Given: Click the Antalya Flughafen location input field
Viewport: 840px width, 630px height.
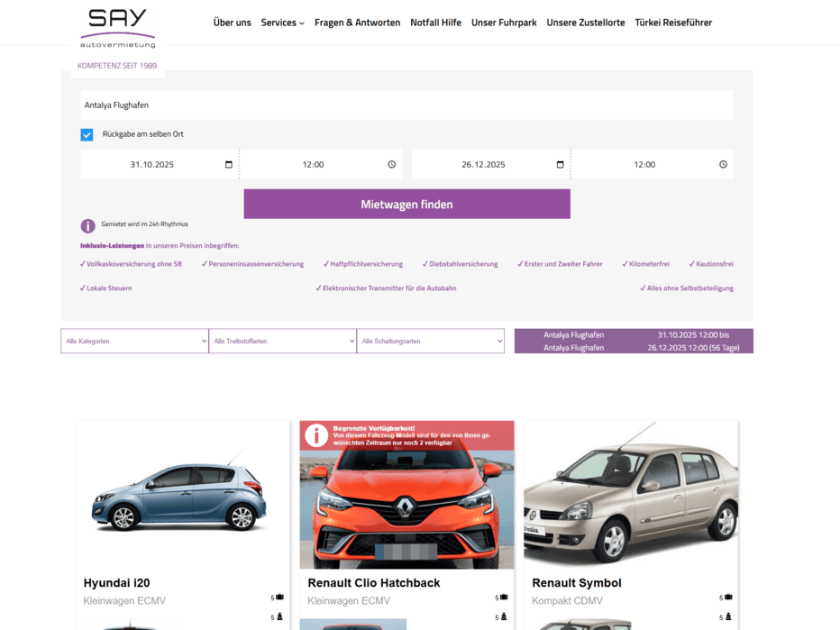Looking at the screenshot, I should 406,105.
